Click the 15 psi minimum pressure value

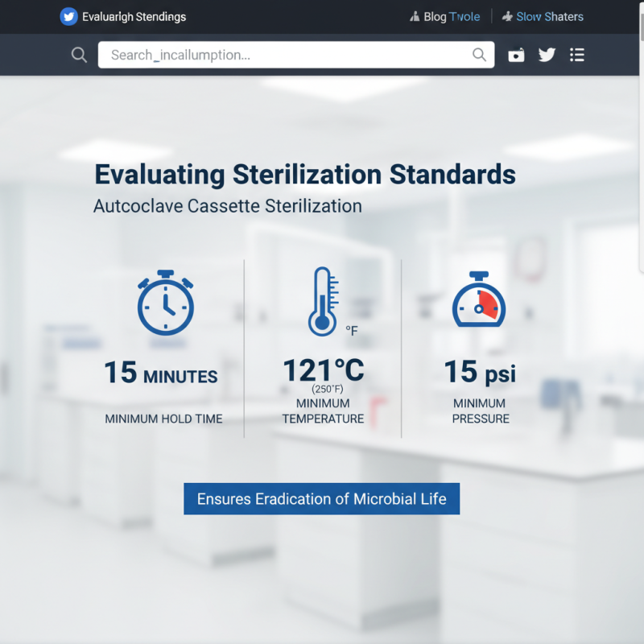pyautogui.click(x=480, y=373)
